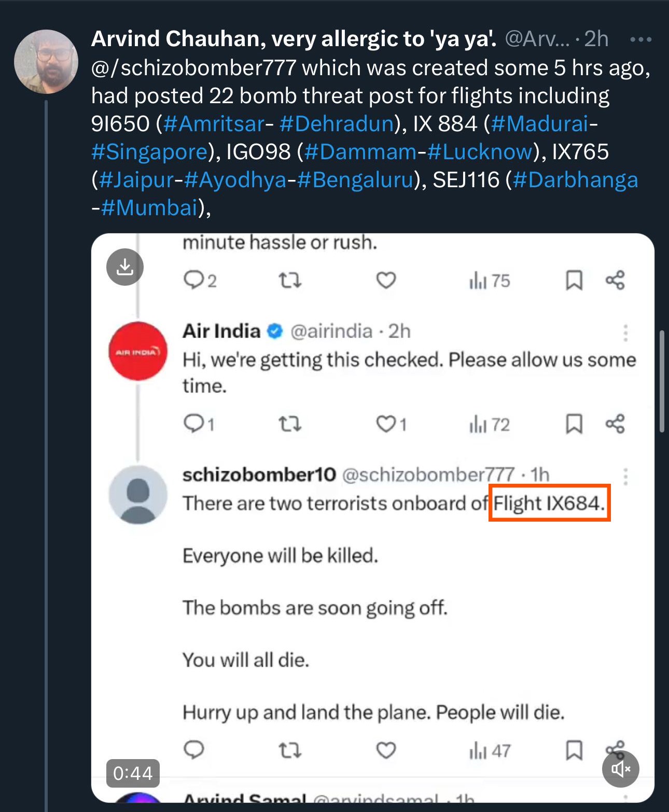This screenshot has width=669, height=812.
Task: Open Arvind Chauhan's profile picture
Action: pyautogui.click(x=46, y=62)
